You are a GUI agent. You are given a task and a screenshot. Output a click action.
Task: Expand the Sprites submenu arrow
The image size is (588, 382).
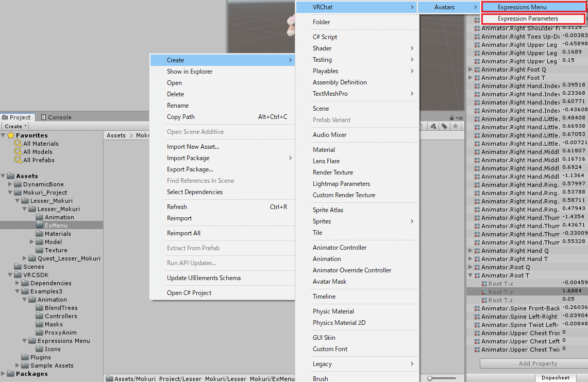(412, 221)
